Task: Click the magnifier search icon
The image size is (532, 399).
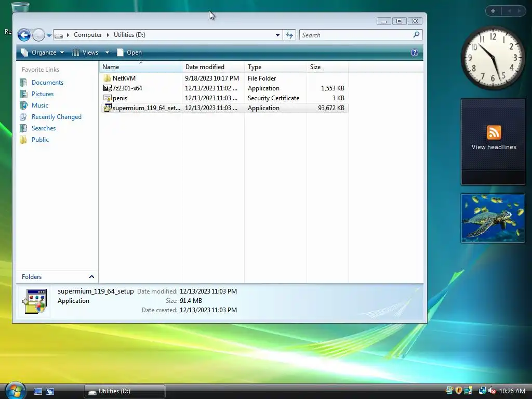Action: pos(416,35)
